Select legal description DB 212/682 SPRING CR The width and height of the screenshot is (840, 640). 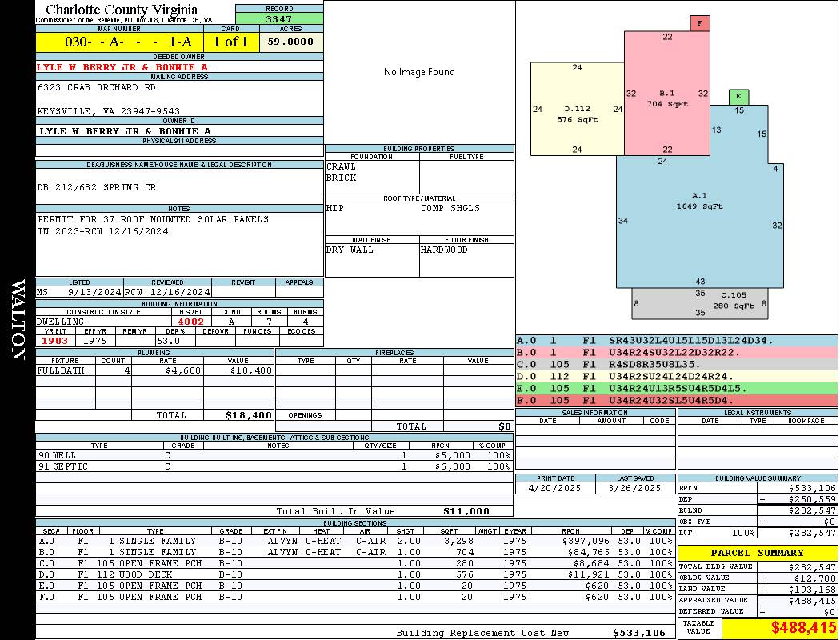point(97,187)
